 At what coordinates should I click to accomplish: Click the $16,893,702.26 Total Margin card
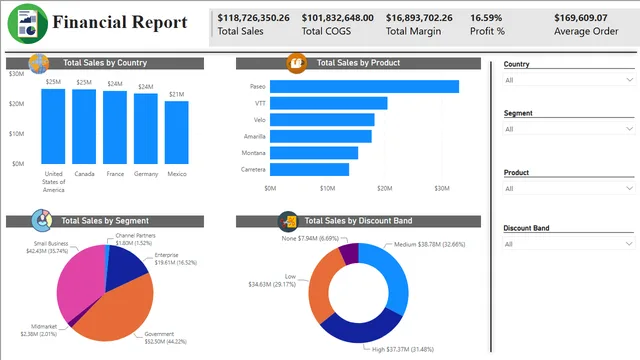point(419,24)
